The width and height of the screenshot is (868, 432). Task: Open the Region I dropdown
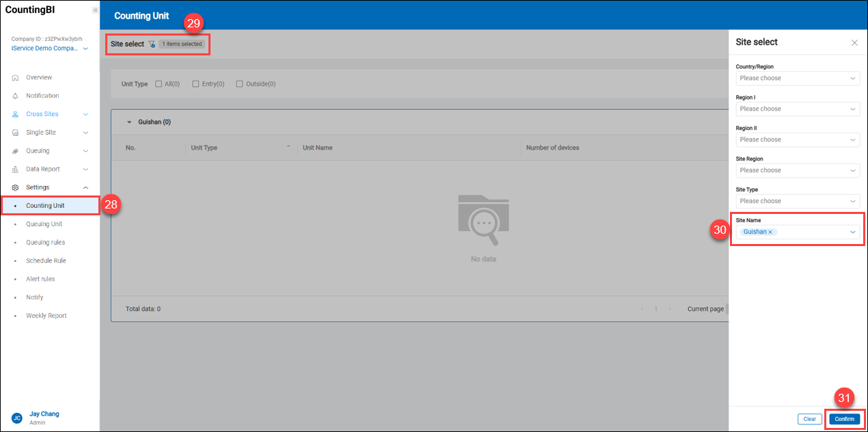[x=798, y=109]
